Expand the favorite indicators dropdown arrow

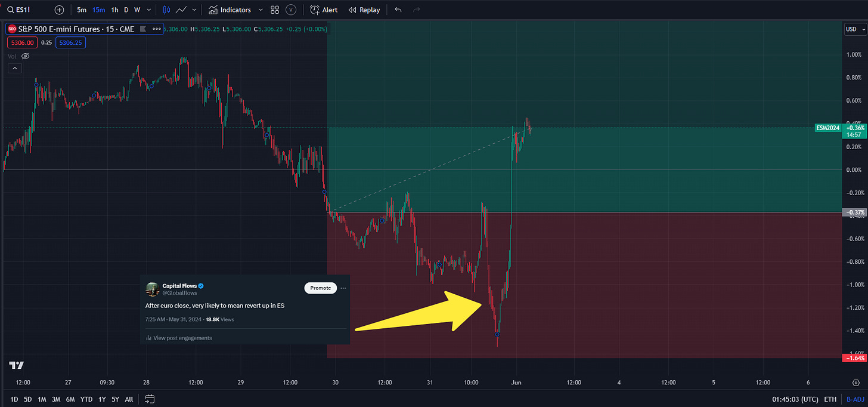(261, 10)
